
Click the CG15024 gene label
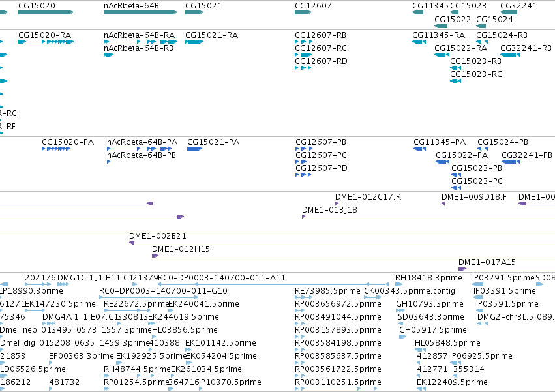coord(494,19)
